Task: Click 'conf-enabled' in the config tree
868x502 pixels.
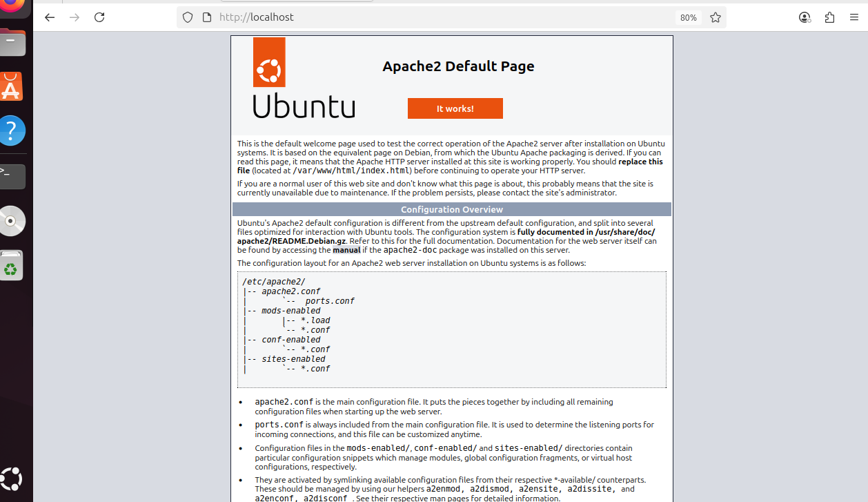Action: (x=291, y=340)
